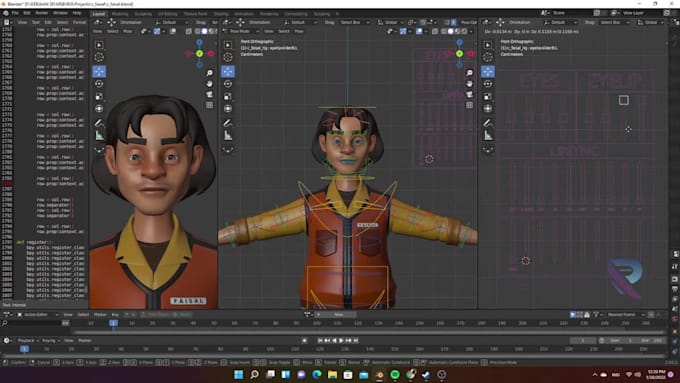Open the Format menu in the text editor
This screenshot has width=680, height=383.
(79, 22)
